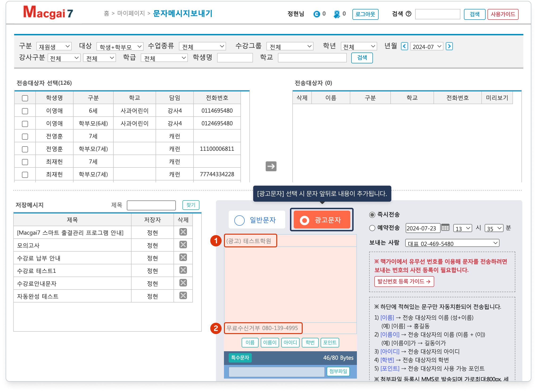Insert the 이름이 placeholder tag
The image size is (537, 392).
(x=270, y=342)
